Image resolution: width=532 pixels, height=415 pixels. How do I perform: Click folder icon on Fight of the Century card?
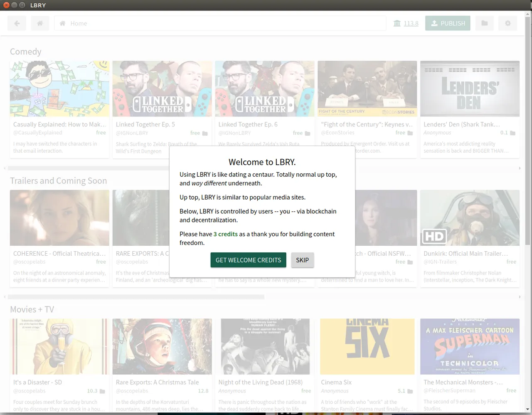(x=410, y=133)
